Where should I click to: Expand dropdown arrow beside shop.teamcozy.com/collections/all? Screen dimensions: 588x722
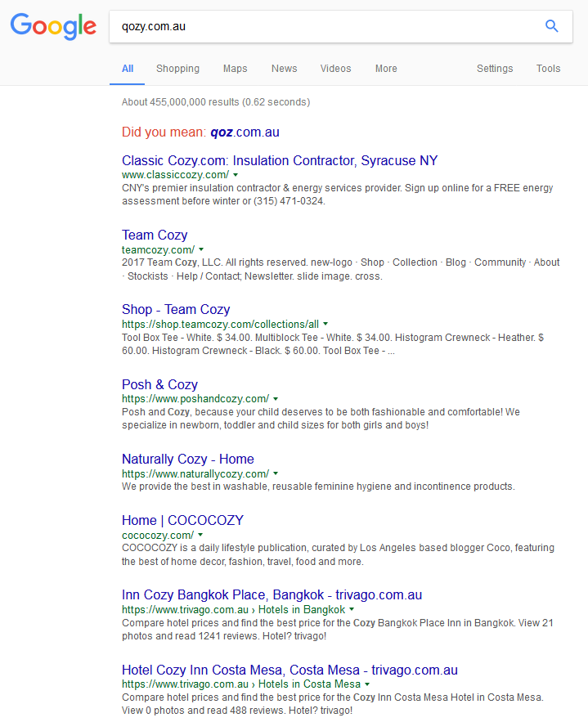tap(325, 324)
